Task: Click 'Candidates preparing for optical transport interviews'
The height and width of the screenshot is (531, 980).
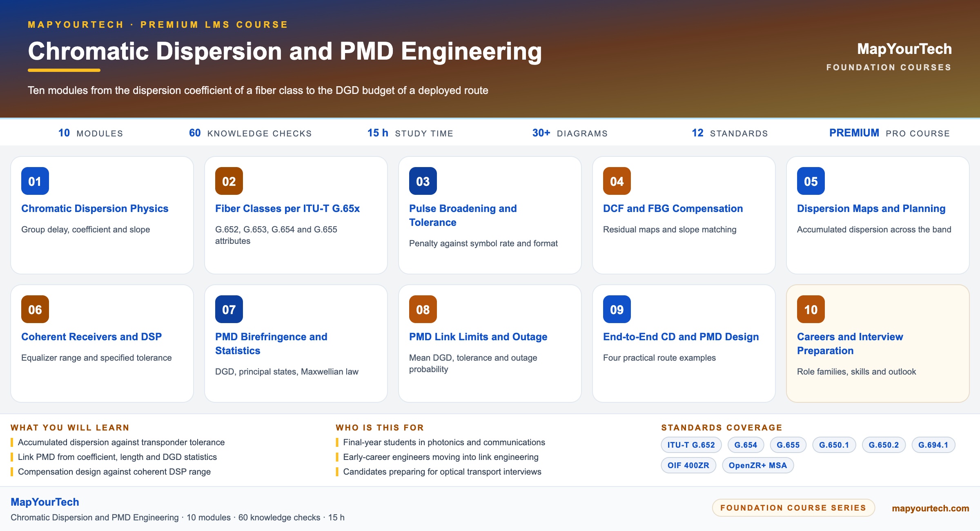Action: click(x=442, y=472)
